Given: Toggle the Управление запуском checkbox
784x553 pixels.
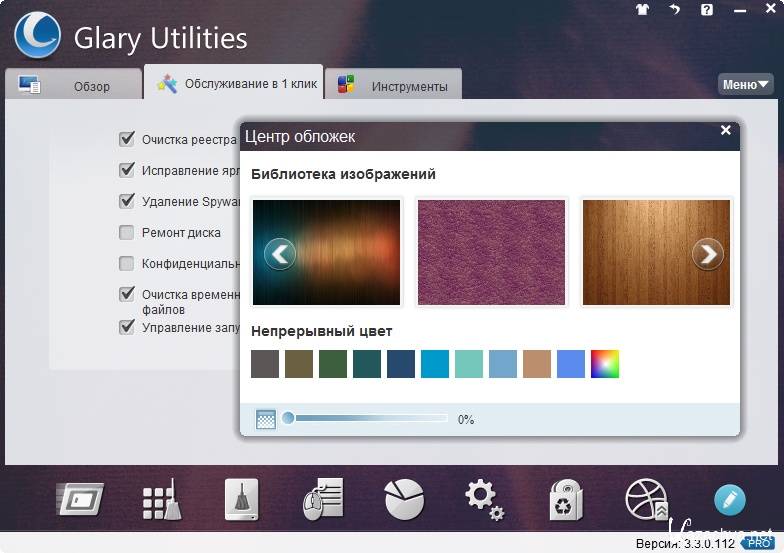Looking at the screenshot, I should (x=127, y=326).
